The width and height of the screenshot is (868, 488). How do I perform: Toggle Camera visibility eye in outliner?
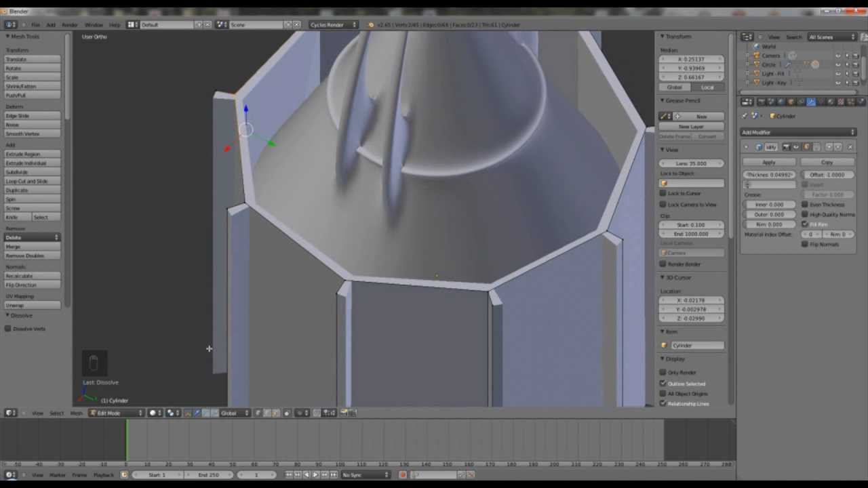pos(838,56)
